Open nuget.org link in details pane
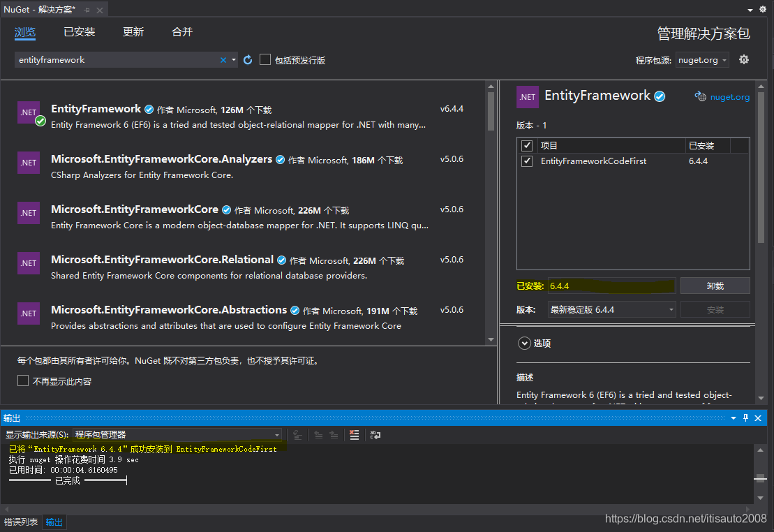Screen dimensions: 774x532 [729, 97]
